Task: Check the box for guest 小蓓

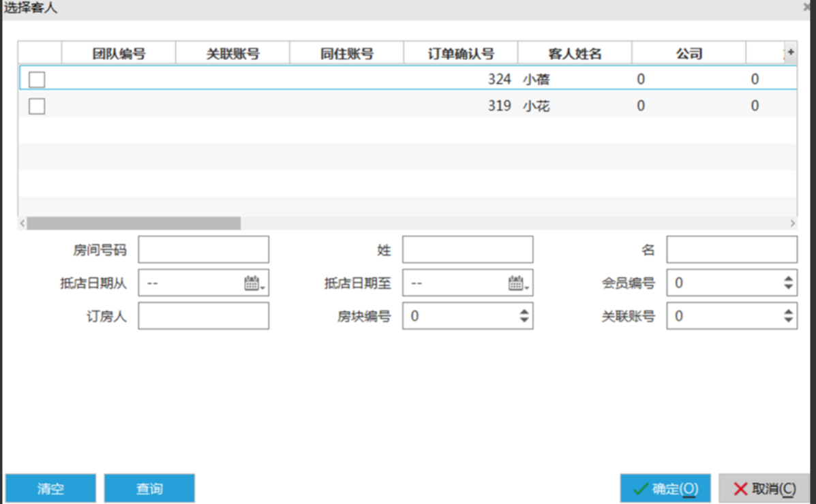Action: 37,80
